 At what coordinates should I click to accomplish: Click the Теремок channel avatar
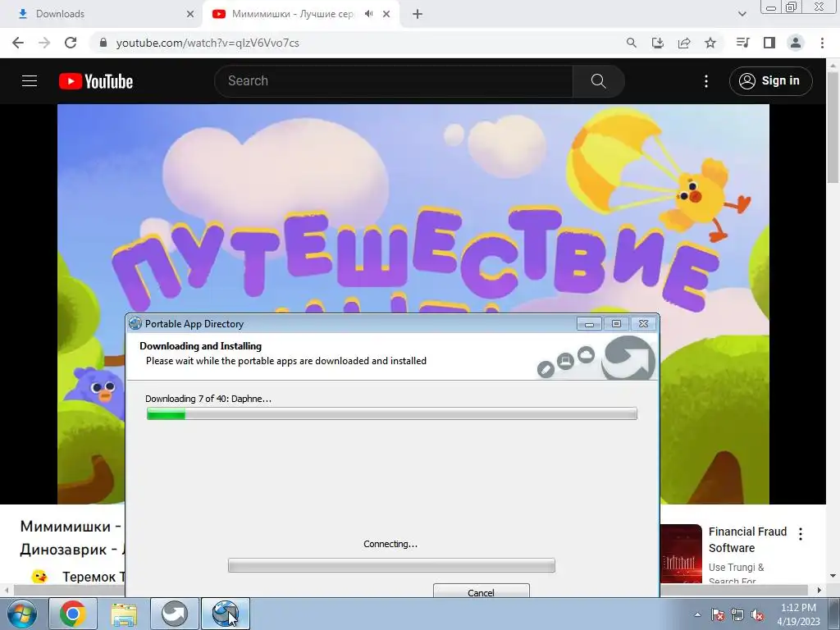tap(39, 577)
